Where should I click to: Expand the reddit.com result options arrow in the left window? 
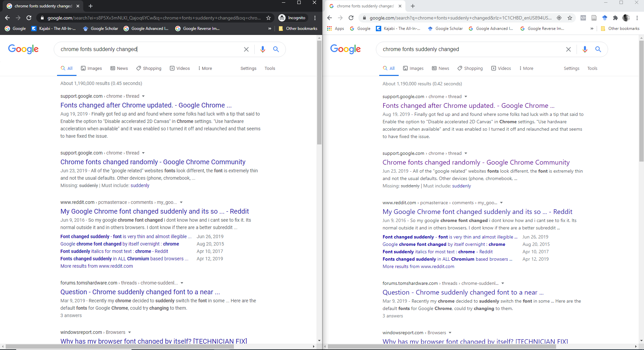[181, 203]
